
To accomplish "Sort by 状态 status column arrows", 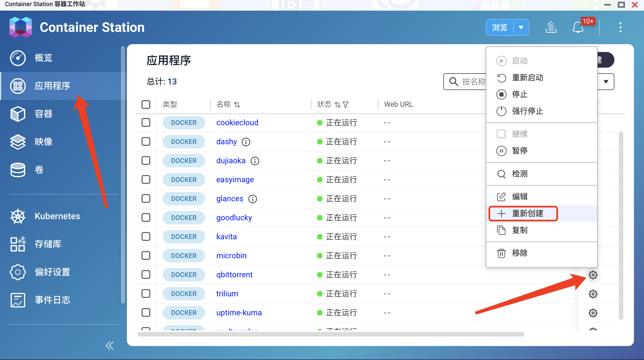I will point(338,105).
